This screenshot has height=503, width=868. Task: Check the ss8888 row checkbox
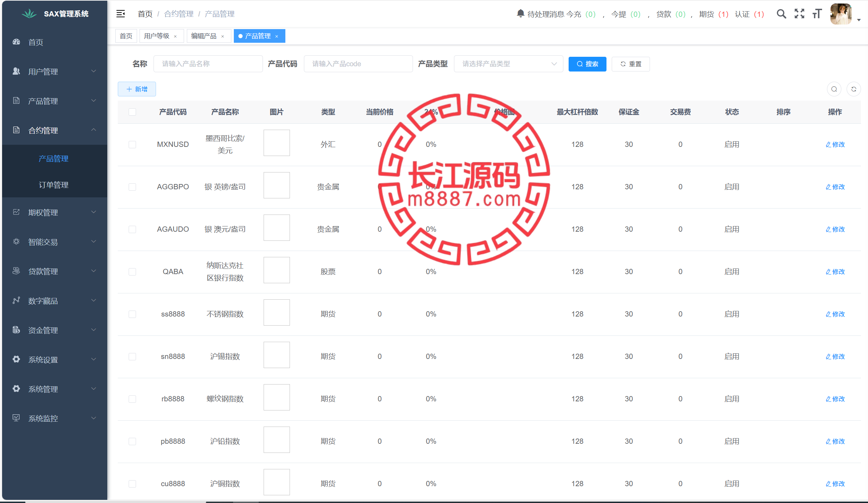pyautogui.click(x=132, y=314)
